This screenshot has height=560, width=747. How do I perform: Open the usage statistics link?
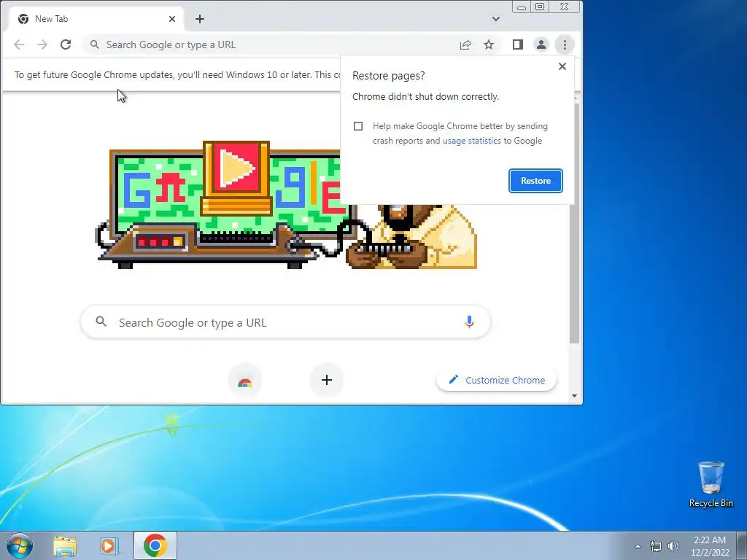tap(472, 141)
